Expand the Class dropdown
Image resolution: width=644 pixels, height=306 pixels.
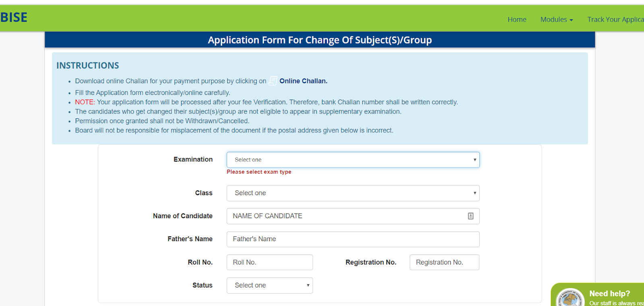(353, 193)
